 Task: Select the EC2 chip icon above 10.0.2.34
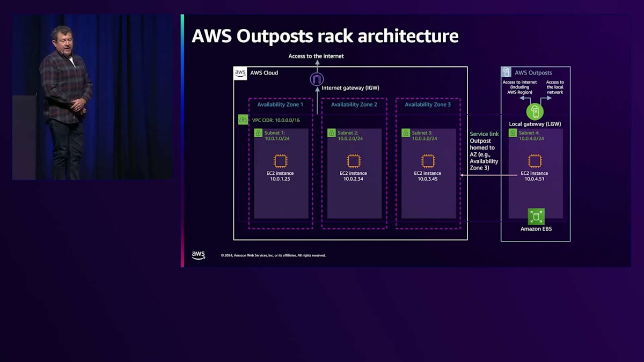354,161
